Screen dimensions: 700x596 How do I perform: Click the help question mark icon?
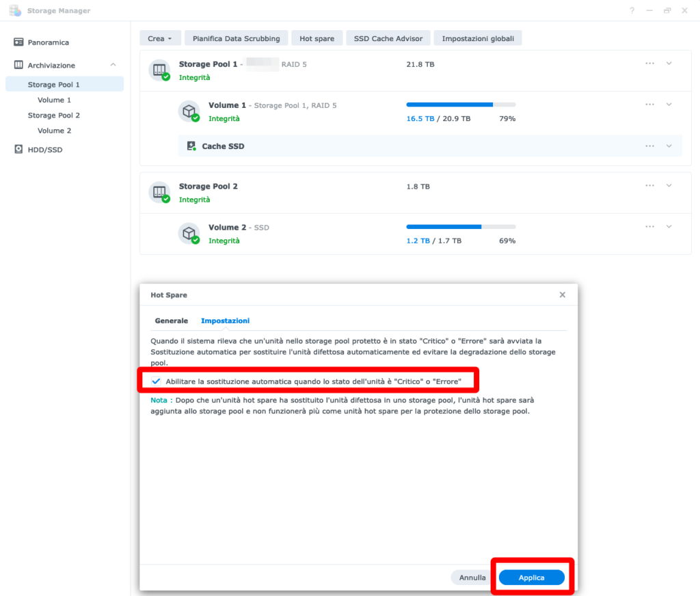(632, 11)
